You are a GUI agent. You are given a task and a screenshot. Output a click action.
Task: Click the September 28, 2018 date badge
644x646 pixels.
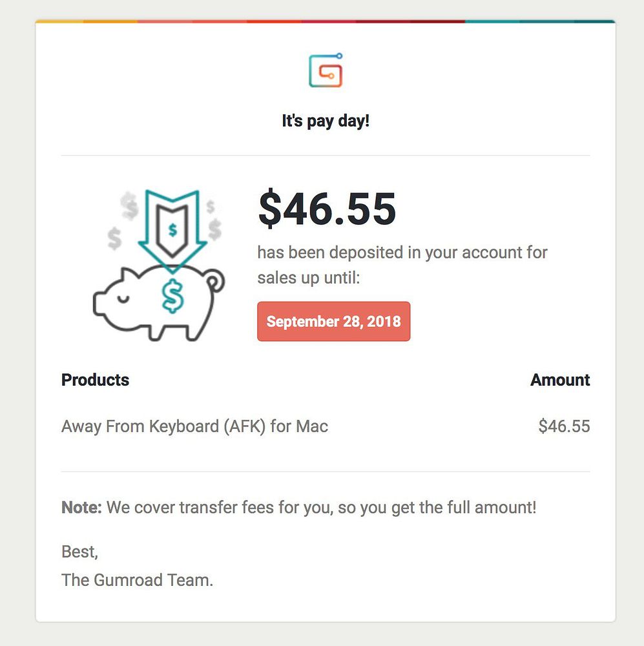tap(334, 321)
